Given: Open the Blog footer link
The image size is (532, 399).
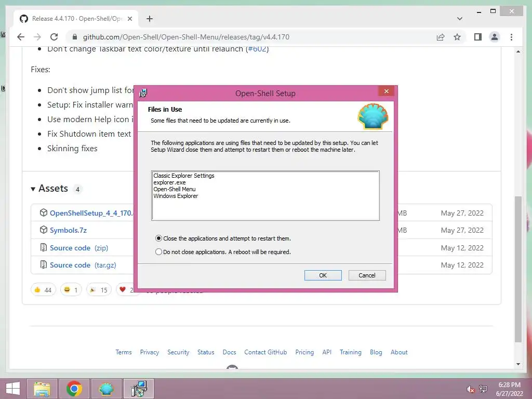Looking at the screenshot, I should (x=376, y=352).
